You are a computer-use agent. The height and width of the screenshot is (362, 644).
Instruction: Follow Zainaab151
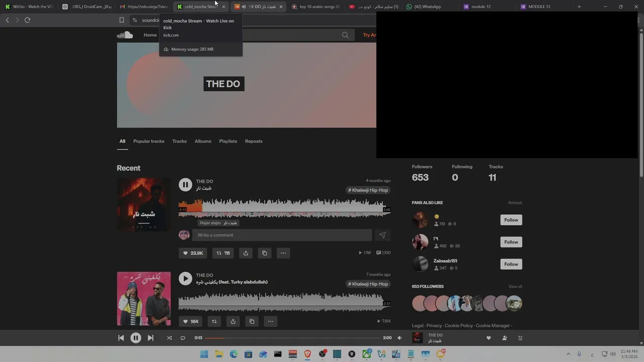coord(511,264)
